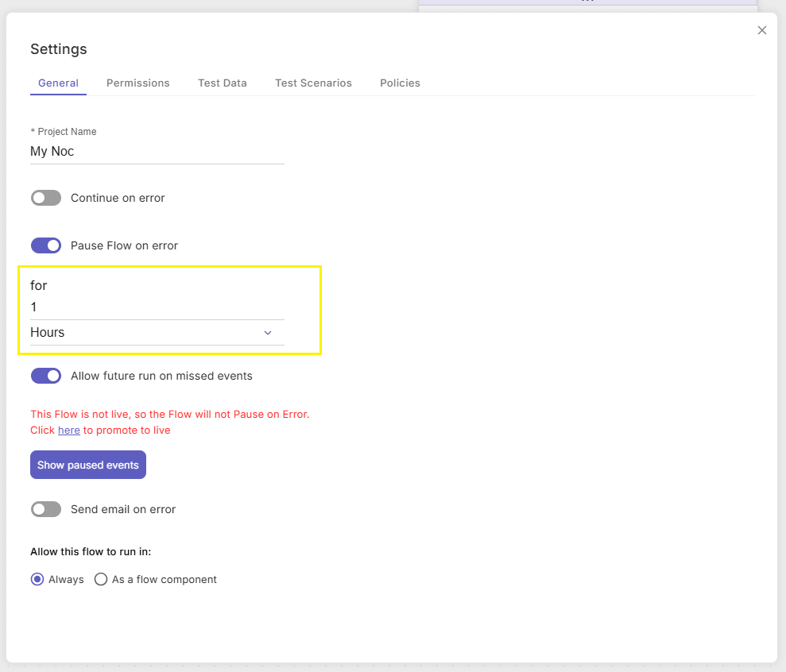
Task: Open the Hours time unit dropdown
Action: [157, 333]
